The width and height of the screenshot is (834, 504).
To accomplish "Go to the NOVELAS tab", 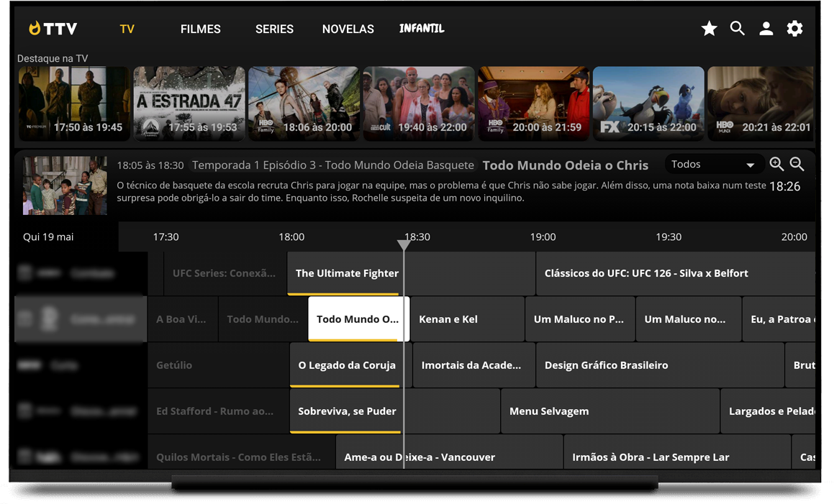I will click(x=348, y=29).
